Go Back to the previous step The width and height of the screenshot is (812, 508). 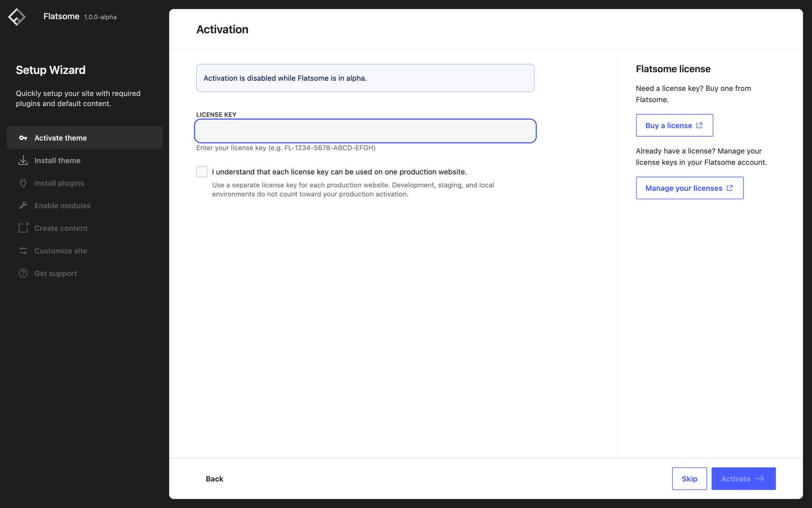(x=214, y=479)
